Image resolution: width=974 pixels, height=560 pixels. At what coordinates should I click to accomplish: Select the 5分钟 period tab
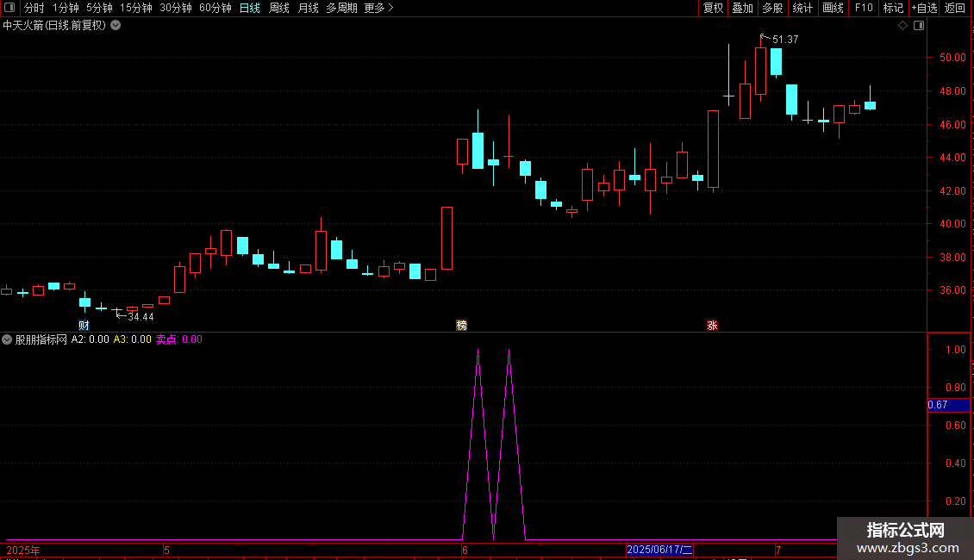99,8
